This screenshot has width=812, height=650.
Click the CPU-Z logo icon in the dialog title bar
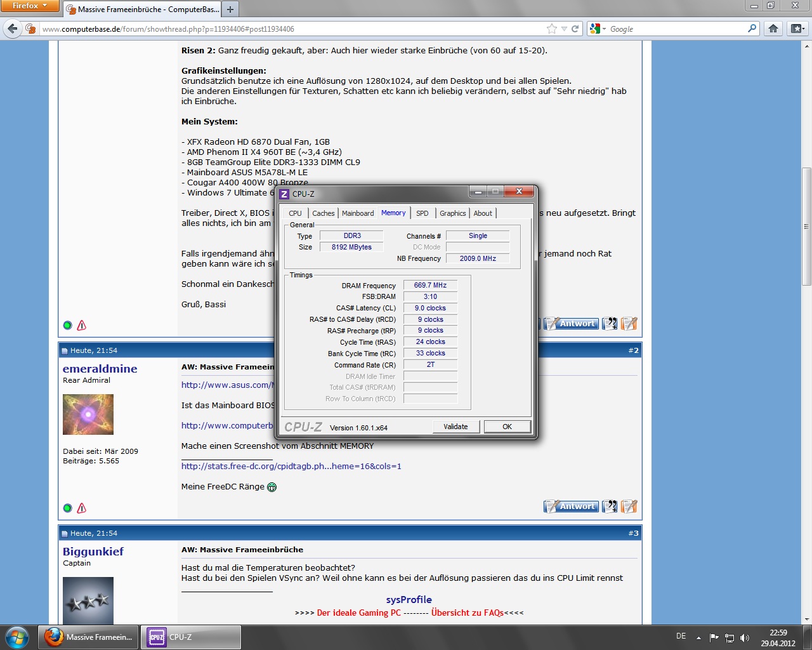[x=284, y=194]
